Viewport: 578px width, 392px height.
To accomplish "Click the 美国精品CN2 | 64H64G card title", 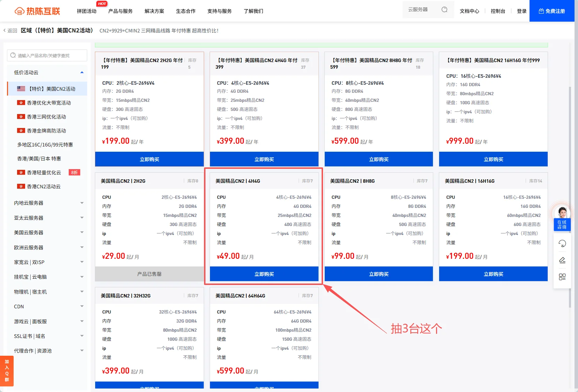I will [x=240, y=296].
